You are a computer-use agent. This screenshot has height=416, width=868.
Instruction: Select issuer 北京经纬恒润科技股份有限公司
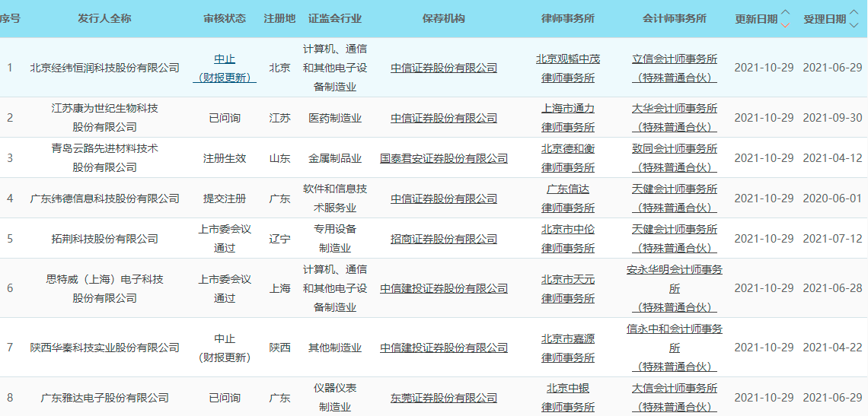click(x=104, y=68)
